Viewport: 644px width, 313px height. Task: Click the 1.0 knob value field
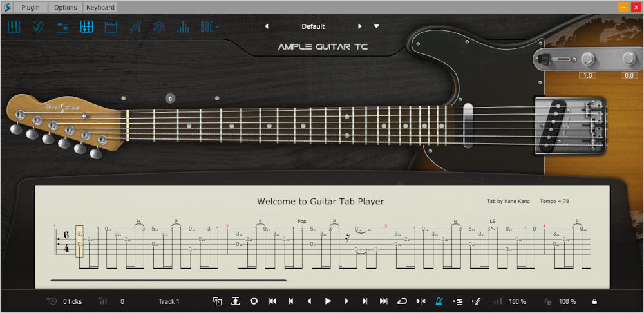coord(588,75)
